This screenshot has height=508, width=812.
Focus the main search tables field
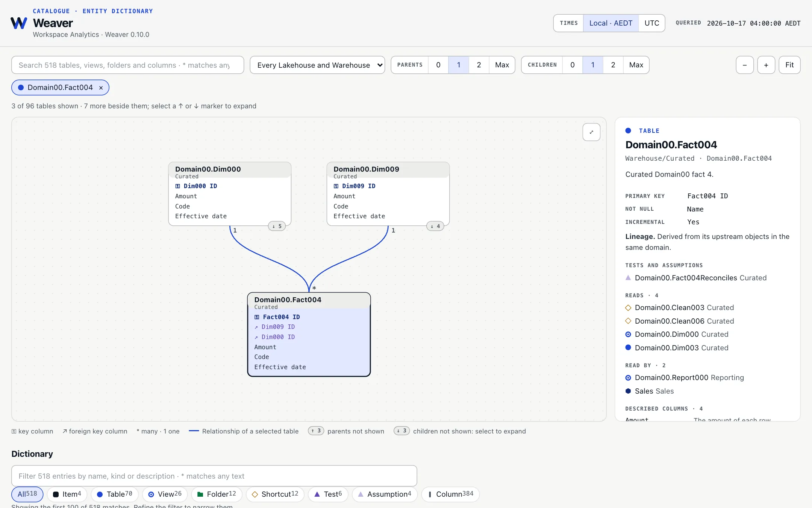click(128, 65)
